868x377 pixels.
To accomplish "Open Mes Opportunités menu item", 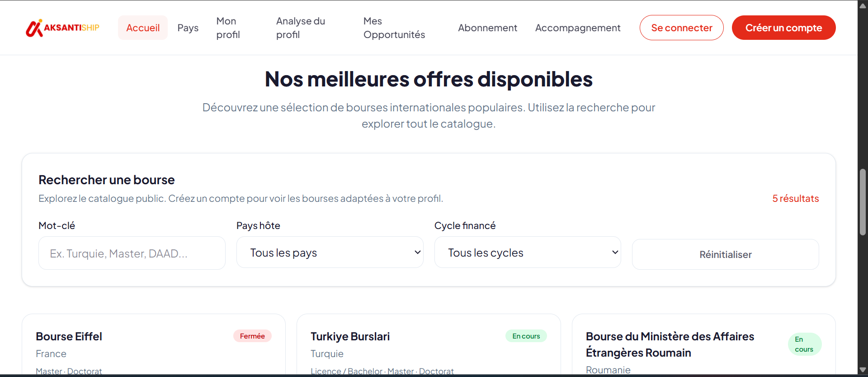I will point(394,28).
